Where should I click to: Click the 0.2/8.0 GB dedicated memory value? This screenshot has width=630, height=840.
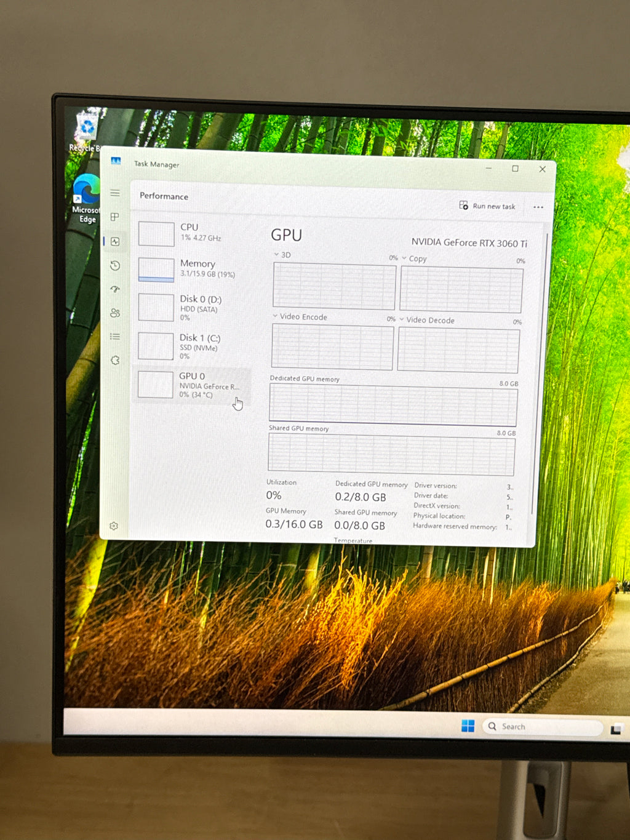pos(361,497)
